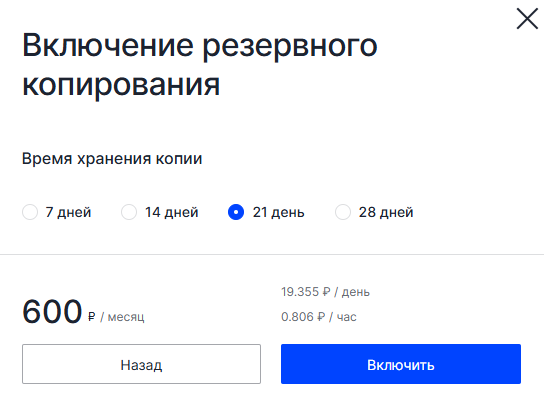
Task: Click the word 'копирования' in the title
Action: (x=121, y=85)
